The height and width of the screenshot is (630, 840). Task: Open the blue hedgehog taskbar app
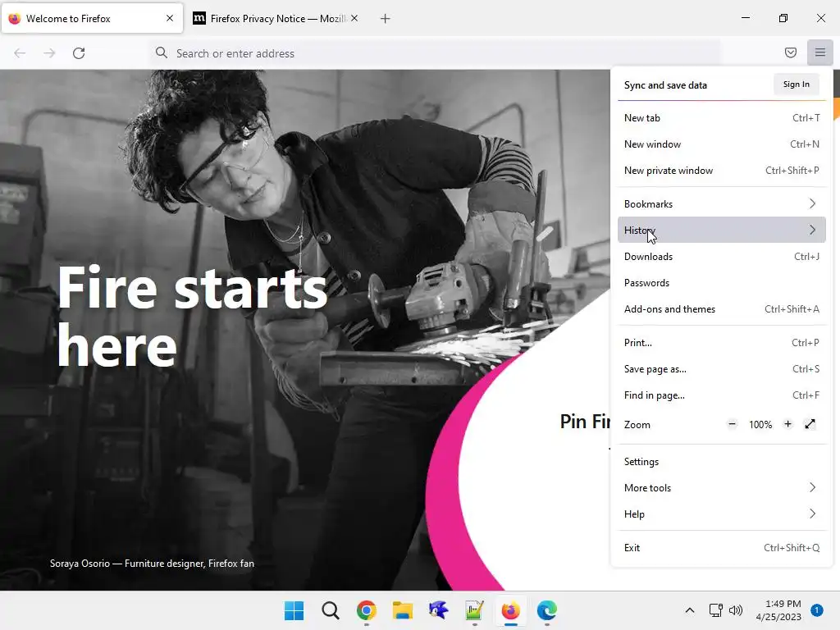click(x=438, y=609)
